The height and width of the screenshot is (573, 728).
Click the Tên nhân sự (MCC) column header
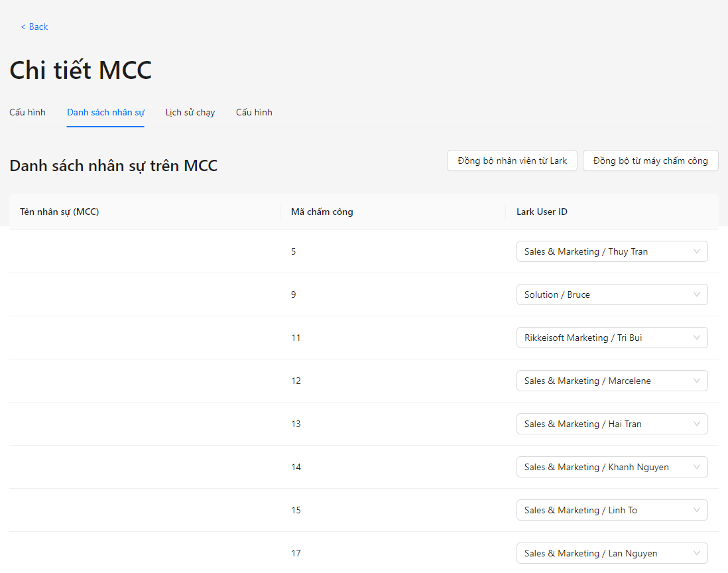60,212
